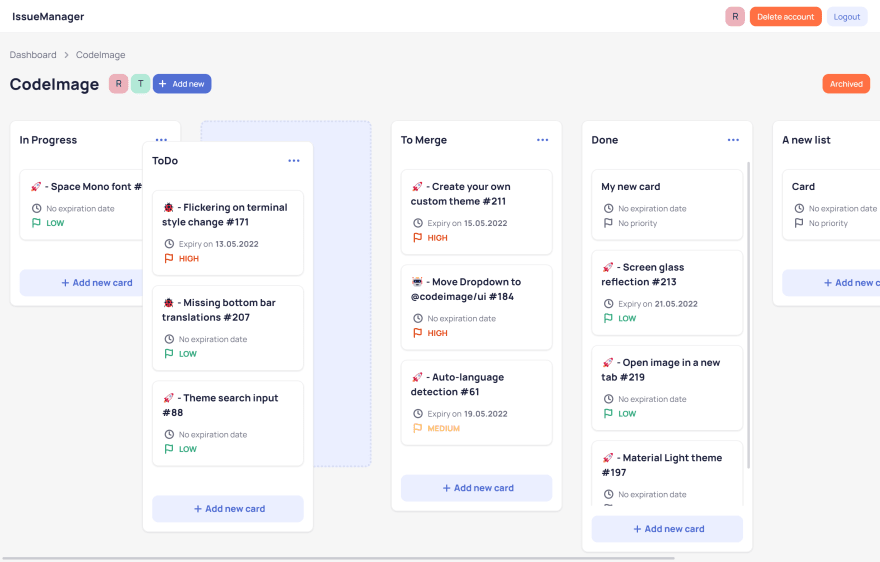Click the Done list vertical scrollbar
Viewport: 880px width, 562px height.
(748, 315)
